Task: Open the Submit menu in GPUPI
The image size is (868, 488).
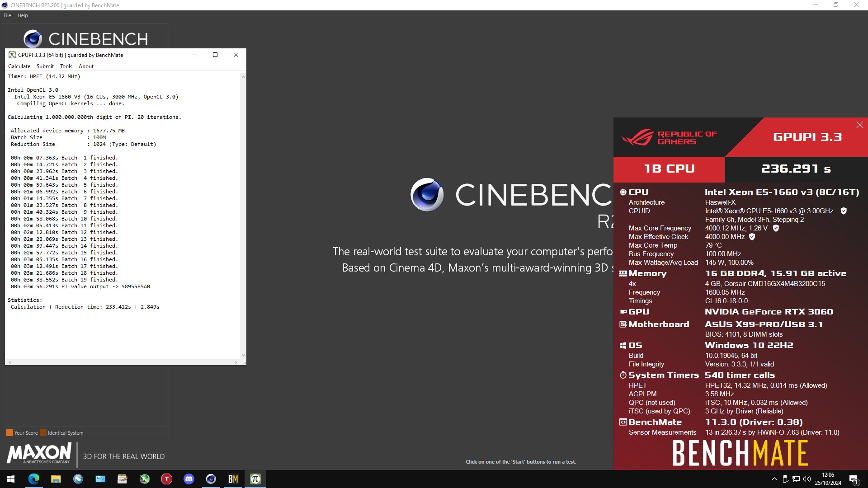Action: (x=45, y=66)
